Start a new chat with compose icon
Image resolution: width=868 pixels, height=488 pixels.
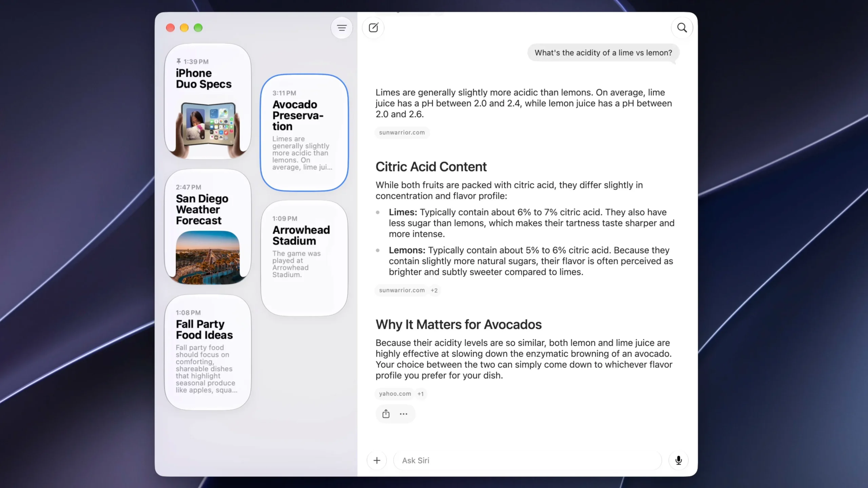373,28
